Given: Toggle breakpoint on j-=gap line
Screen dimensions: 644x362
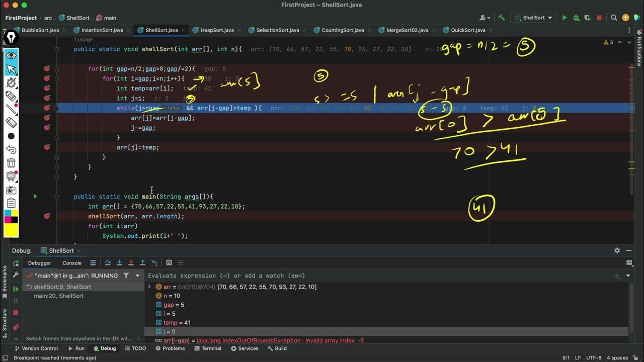Looking at the screenshot, I should click(x=47, y=128).
